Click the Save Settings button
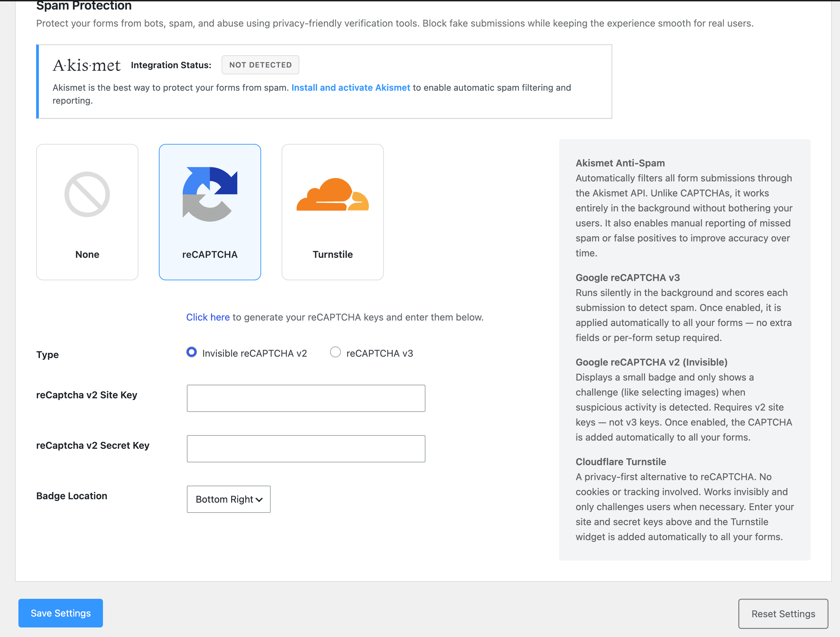This screenshot has width=840, height=637. [61, 613]
